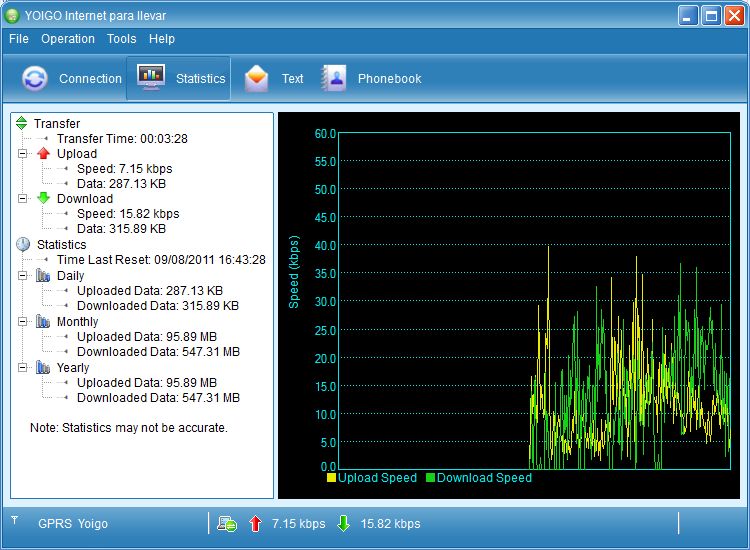Minimize the YOIGO window
750x550 pixels.
(688, 16)
